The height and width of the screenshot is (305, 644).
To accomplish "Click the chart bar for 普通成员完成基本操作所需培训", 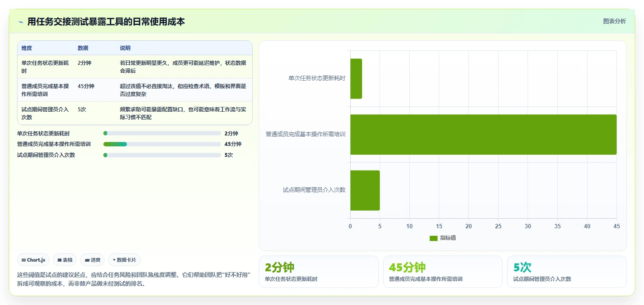I will [483, 135].
